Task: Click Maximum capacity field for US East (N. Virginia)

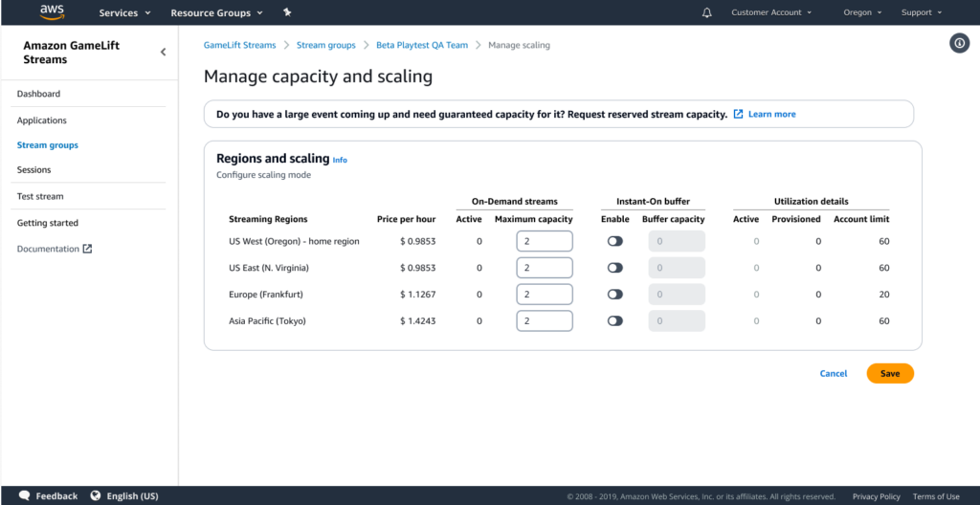Action: coord(545,268)
